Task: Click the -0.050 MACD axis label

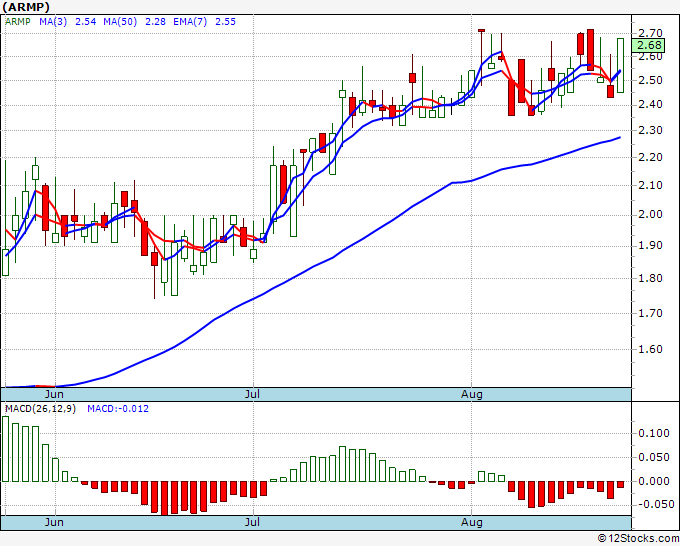Action: (x=654, y=504)
